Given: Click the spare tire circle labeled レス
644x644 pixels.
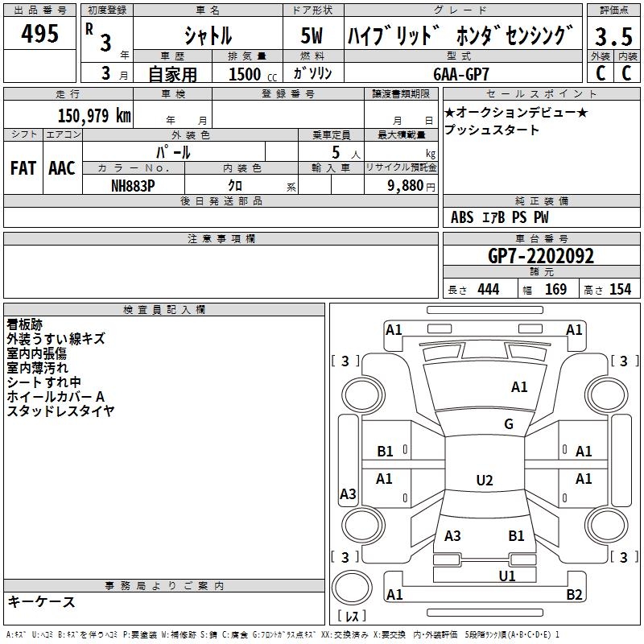Looking at the screenshot, I should (352, 588).
